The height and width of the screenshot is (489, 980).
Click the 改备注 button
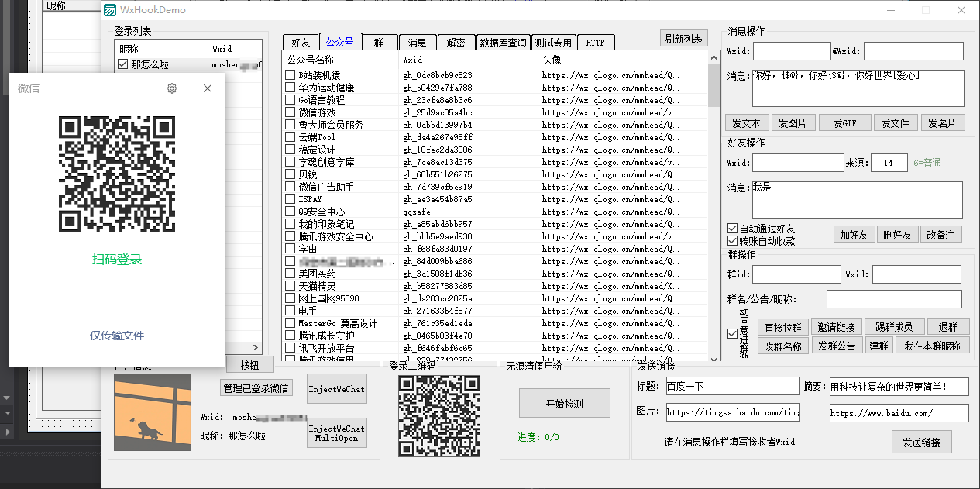pyautogui.click(x=941, y=234)
